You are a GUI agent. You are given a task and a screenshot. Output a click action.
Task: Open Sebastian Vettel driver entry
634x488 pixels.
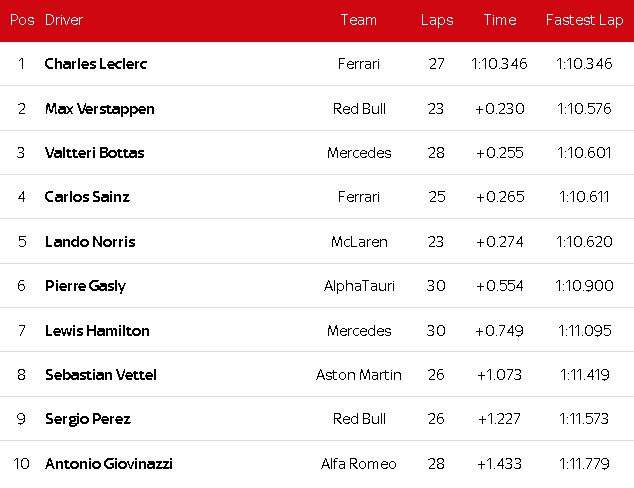click(101, 375)
